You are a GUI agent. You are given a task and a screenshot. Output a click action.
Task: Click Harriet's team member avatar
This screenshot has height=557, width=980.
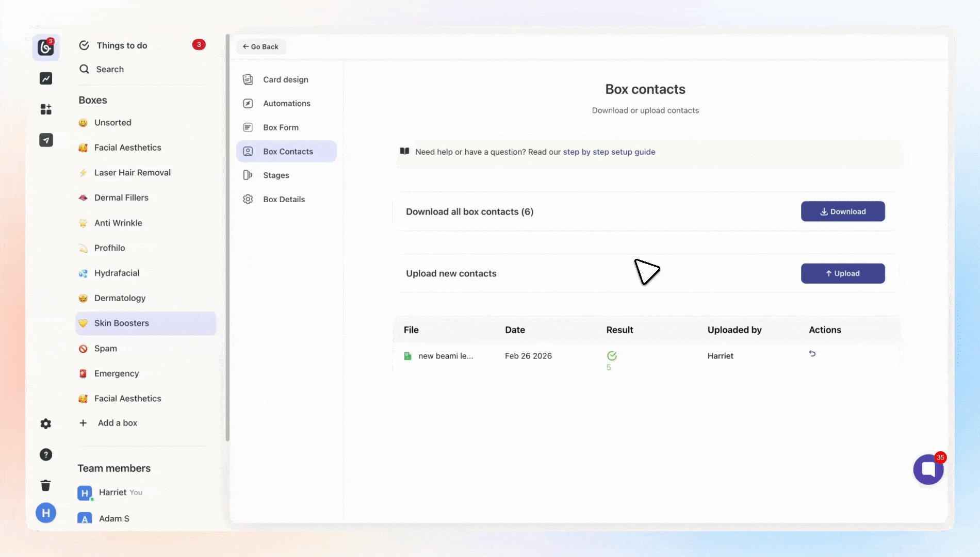85,493
